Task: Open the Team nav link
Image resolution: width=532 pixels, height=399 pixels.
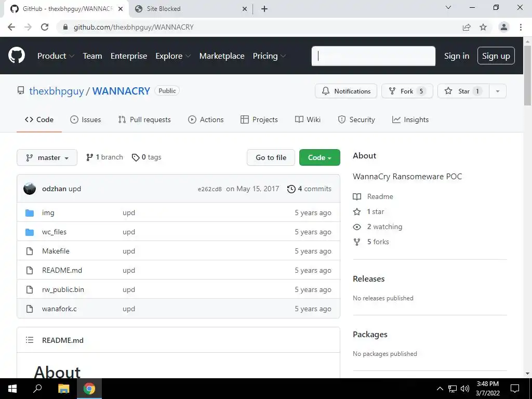Action: pos(92,56)
